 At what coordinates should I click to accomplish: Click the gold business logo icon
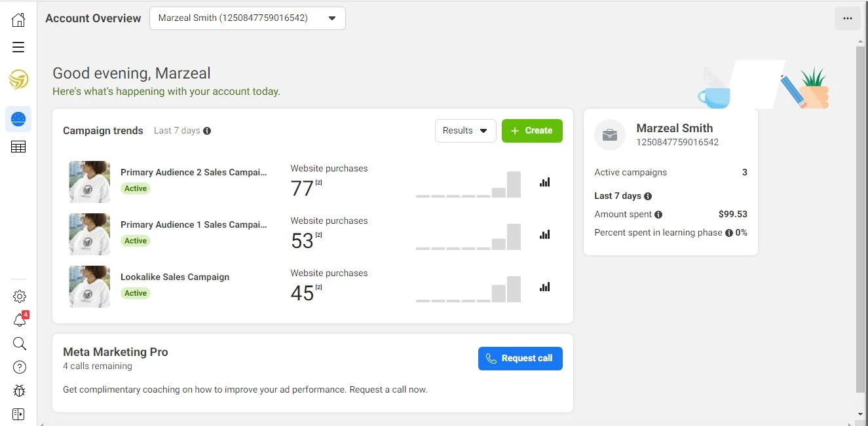pos(18,80)
